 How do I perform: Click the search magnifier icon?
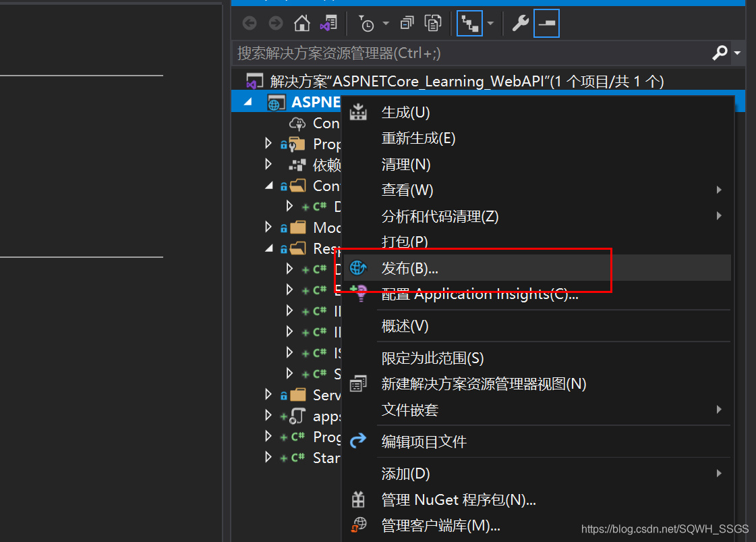pyautogui.click(x=720, y=53)
